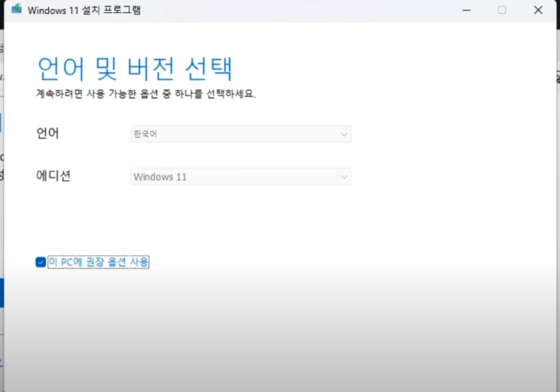Click the Windows 11 setup program title-bar icon
Screen dimensions: 560x392
point(16,9)
